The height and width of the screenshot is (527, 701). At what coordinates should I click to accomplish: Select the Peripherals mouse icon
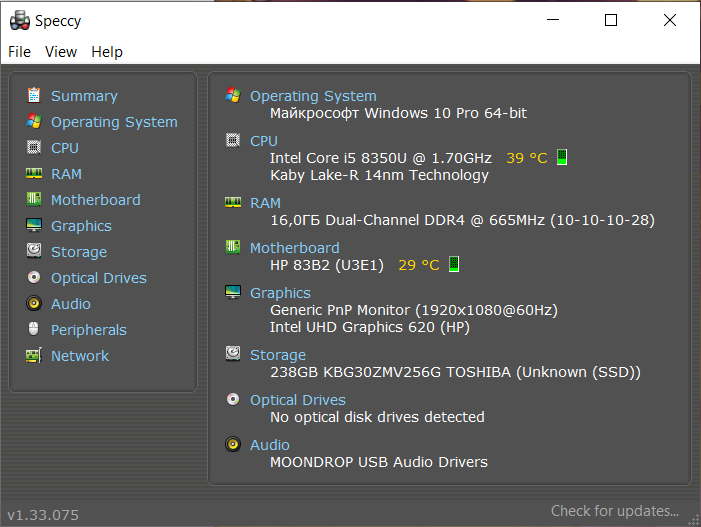coord(34,329)
